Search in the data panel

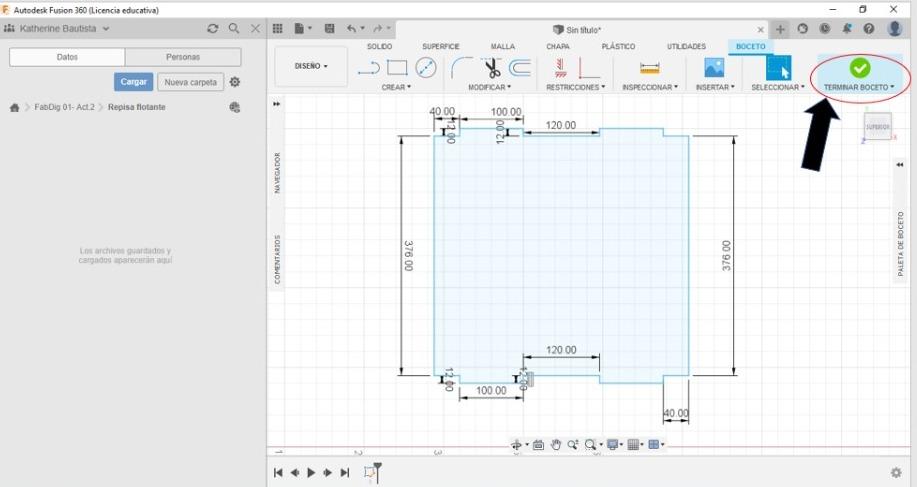coord(234,28)
